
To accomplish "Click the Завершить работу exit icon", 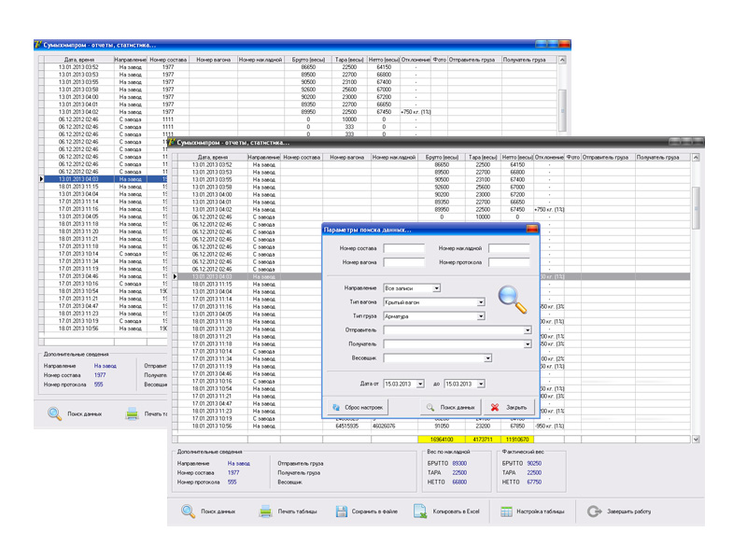I will click(x=594, y=511).
